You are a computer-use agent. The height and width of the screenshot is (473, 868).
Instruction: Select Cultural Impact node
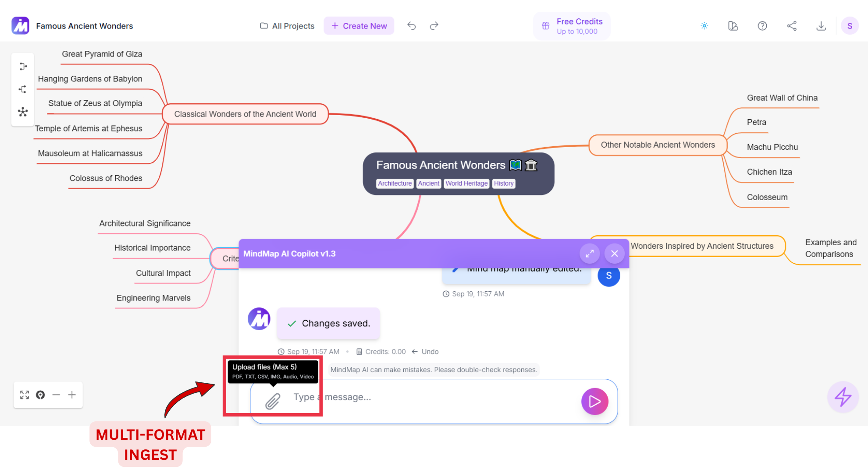pyautogui.click(x=163, y=273)
